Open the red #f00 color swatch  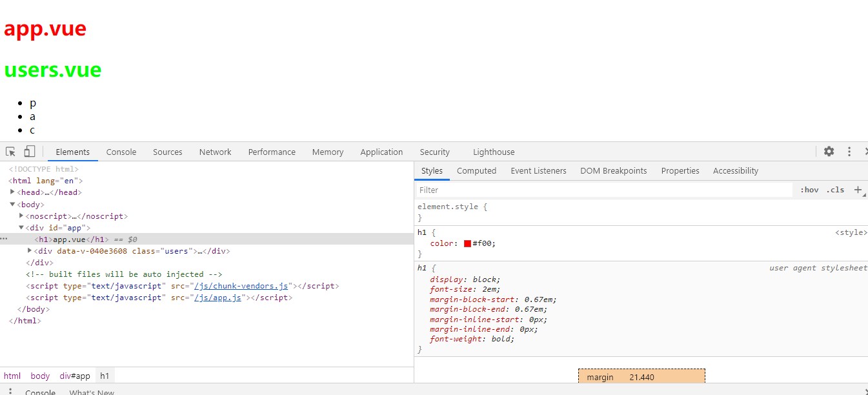(x=468, y=243)
